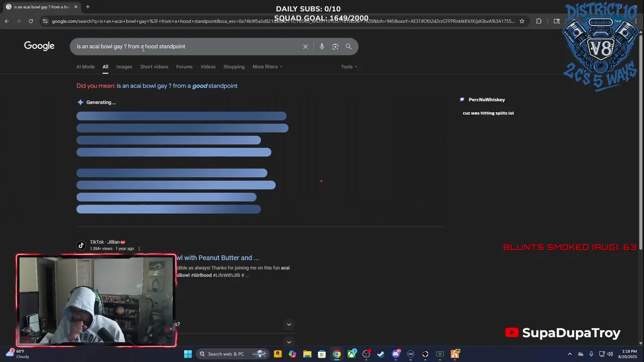Search by image with Google Lens icon
The width and height of the screenshot is (644, 362).
(335, 46)
